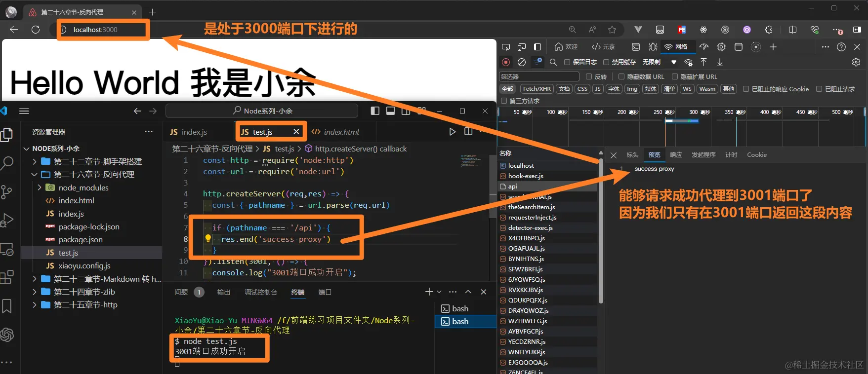Open 无限制 throttling dropdown
This screenshot has height=374, width=868.
click(659, 62)
